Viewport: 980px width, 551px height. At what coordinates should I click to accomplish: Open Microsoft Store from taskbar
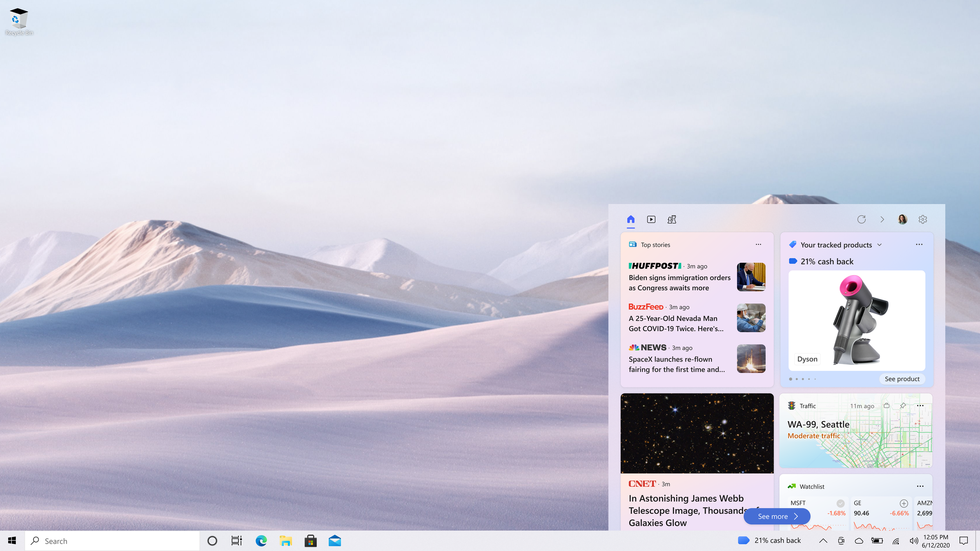point(310,541)
